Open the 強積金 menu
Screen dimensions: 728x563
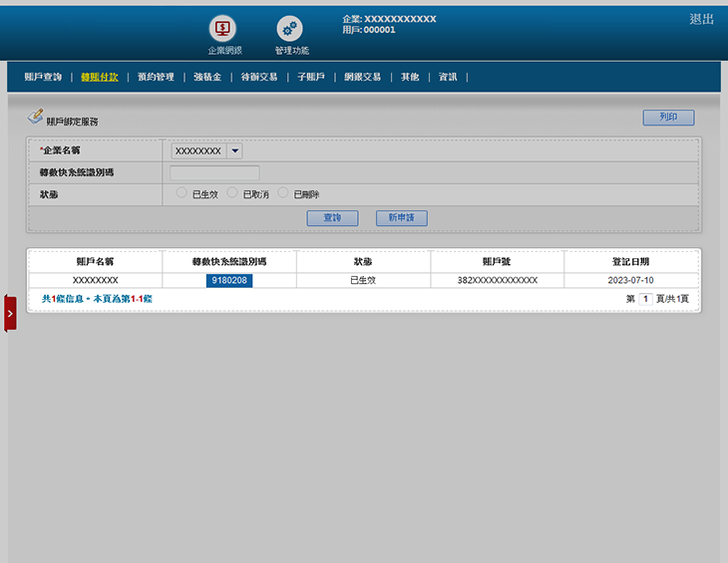[207, 77]
